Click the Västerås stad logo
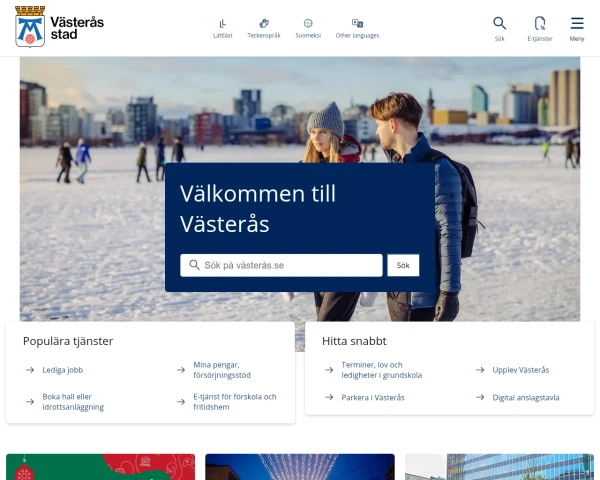 pos(59,27)
